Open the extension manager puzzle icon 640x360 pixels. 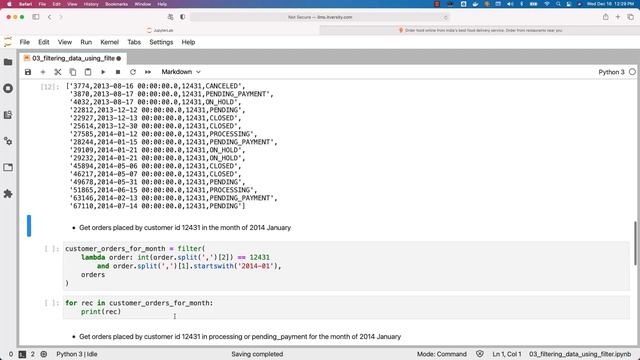pyautogui.click(x=8, y=194)
